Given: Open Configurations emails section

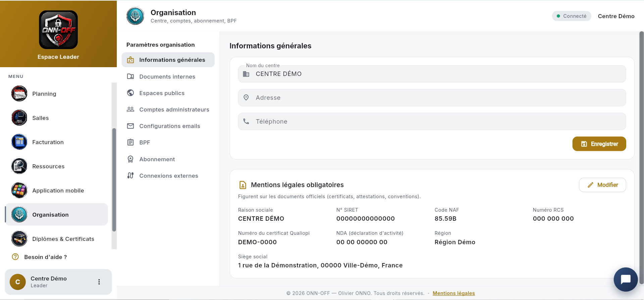Looking at the screenshot, I should (168, 126).
